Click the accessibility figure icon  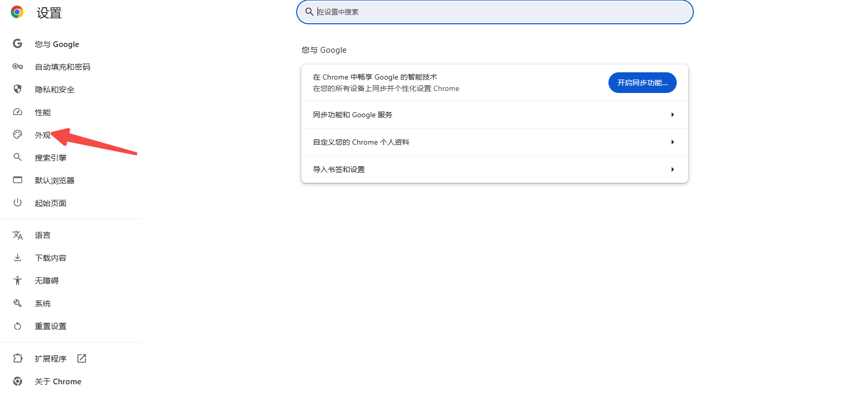(x=18, y=280)
